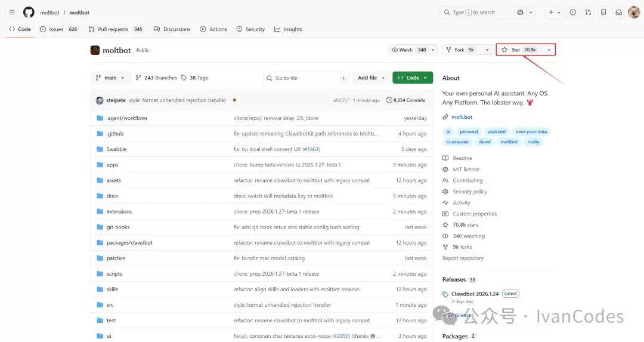The width and height of the screenshot is (644, 342).
Task: Click the skills folder icon
Action: click(x=100, y=289)
